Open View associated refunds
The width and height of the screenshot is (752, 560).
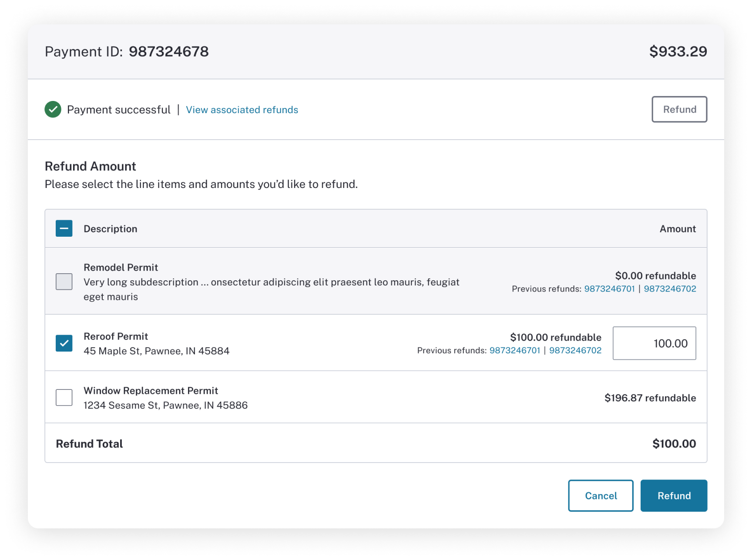(242, 110)
